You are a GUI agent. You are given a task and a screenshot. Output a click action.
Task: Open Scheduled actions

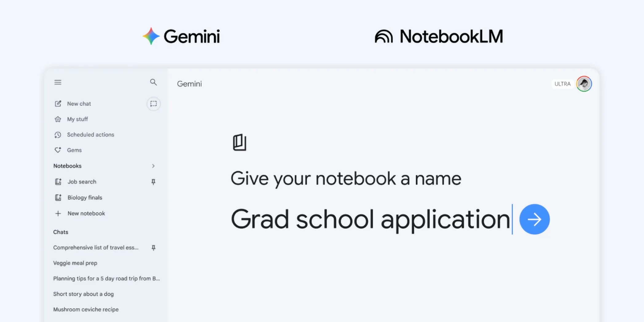pyautogui.click(x=91, y=135)
